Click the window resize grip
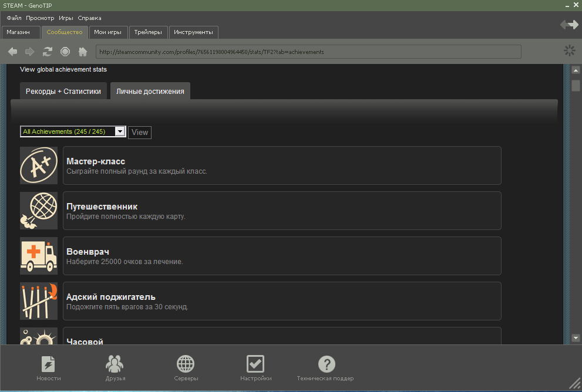 point(575,383)
